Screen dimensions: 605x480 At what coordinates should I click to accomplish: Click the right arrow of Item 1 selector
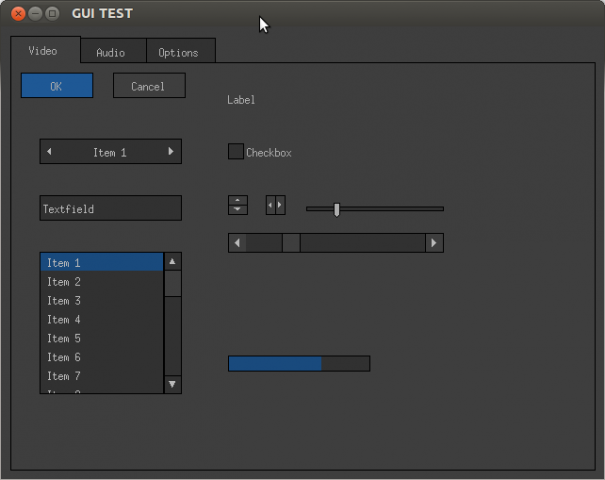coord(171,152)
